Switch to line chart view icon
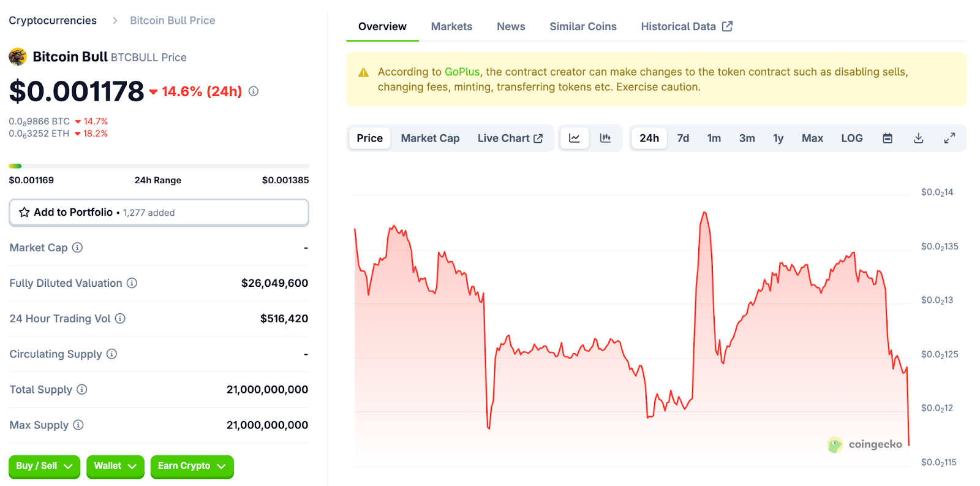This screenshot has width=980, height=486. click(575, 139)
